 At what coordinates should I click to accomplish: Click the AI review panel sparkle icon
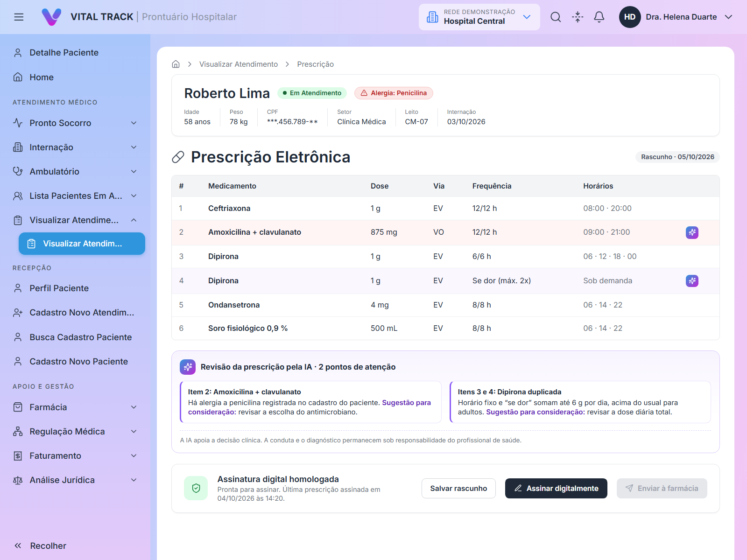[x=188, y=367]
